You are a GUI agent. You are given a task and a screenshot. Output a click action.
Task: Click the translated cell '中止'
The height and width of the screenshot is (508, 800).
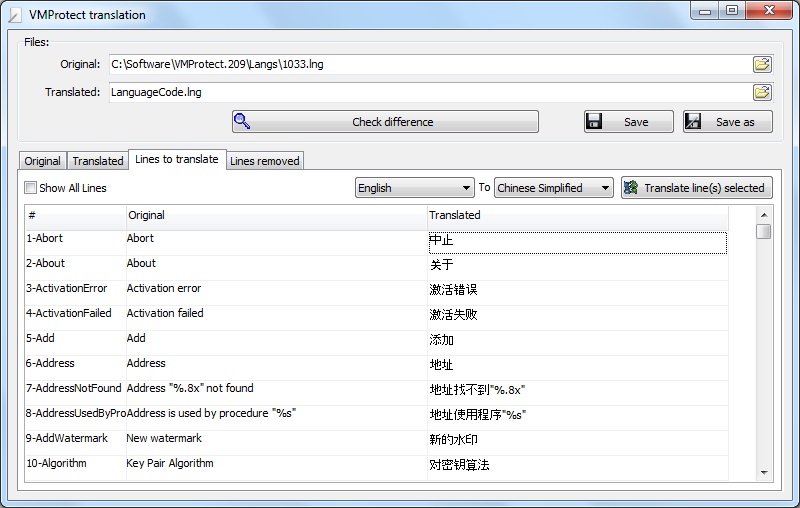(x=578, y=242)
